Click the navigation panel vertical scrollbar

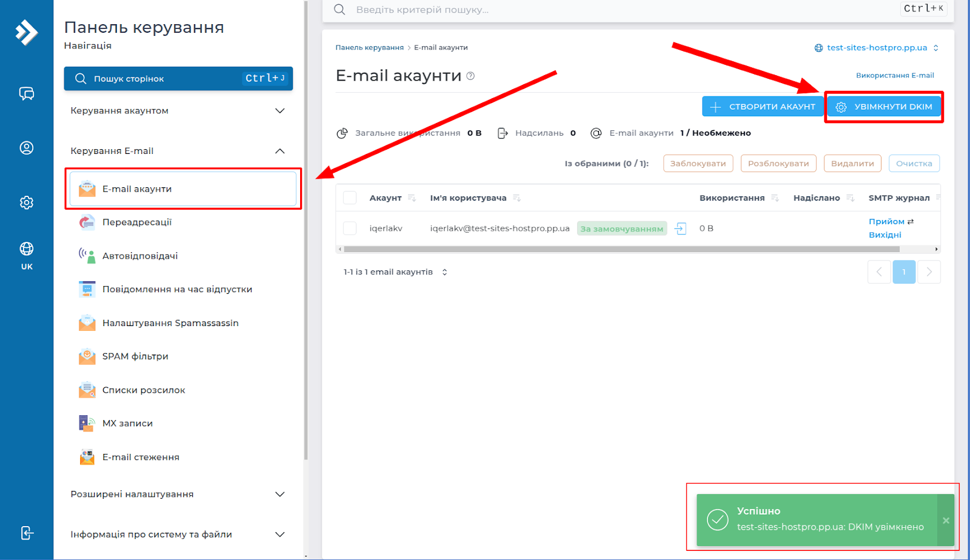point(306,230)
